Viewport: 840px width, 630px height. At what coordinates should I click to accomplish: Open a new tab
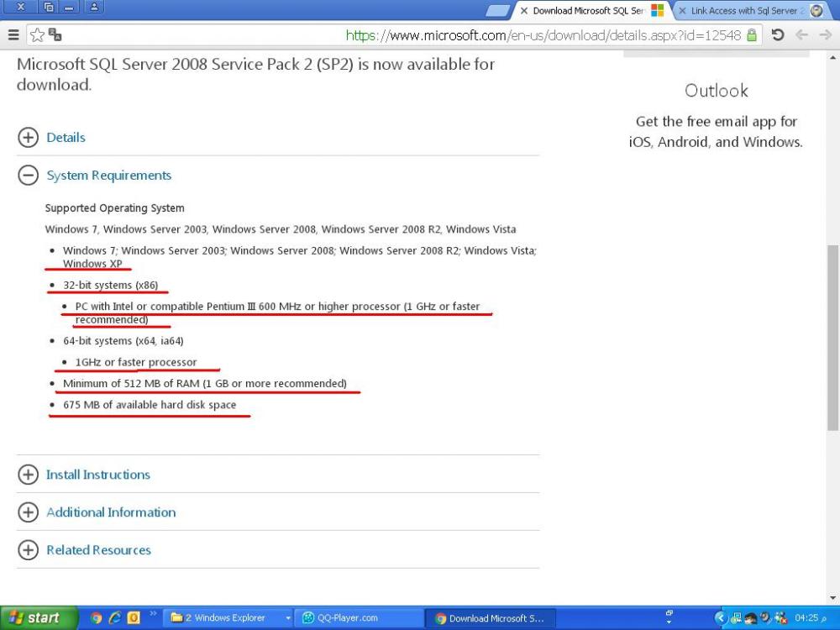498,11
